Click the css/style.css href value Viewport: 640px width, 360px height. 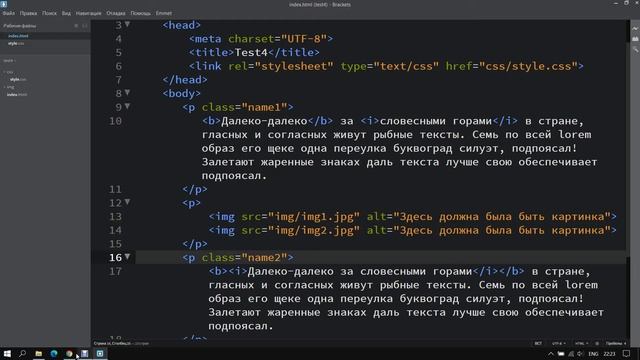coord(529,66)
